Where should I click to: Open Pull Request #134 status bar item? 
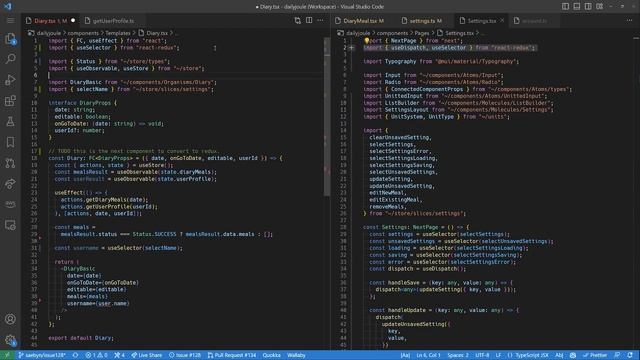pyautogui.click(x=231, y=355)
